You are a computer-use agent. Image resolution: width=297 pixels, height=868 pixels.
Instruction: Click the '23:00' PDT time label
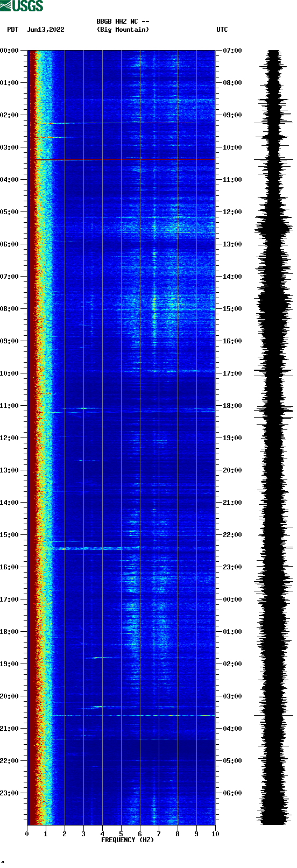[10, 793]
